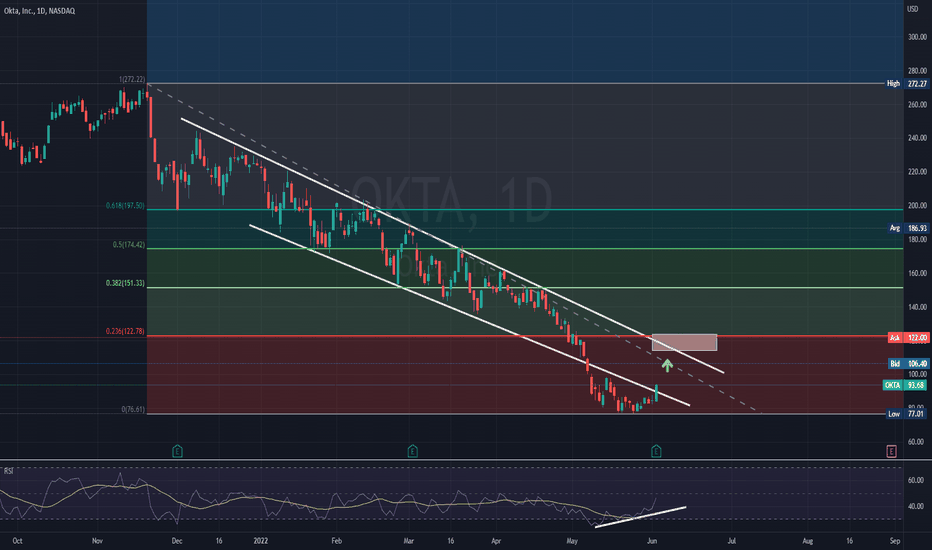
Task: Click Mar on the time axis
Action: 408,541
